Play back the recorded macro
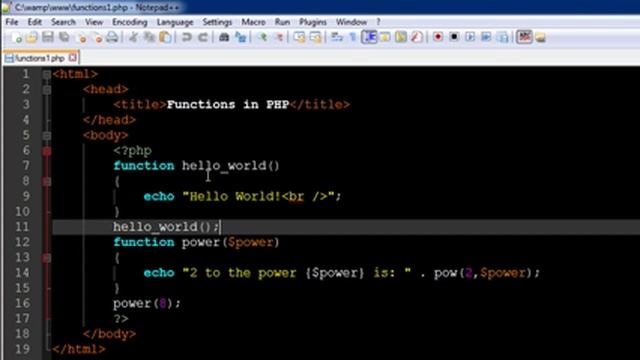The width and height of the screenshot is (640, 360). [x=470, y=37]
